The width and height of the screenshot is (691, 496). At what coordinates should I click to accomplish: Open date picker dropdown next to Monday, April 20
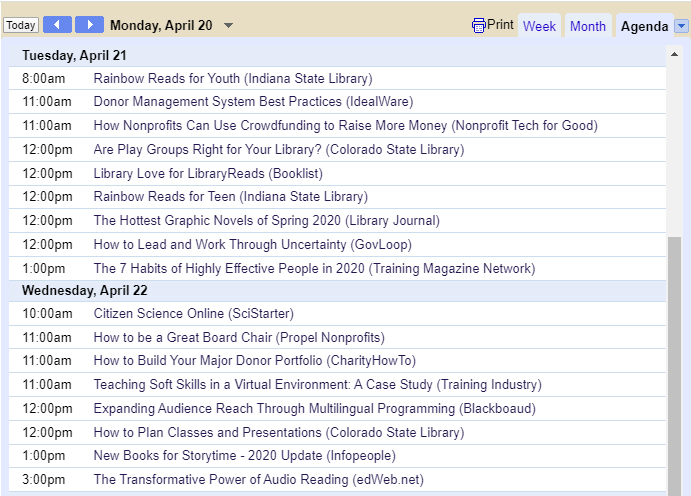(x=228, y=26)
